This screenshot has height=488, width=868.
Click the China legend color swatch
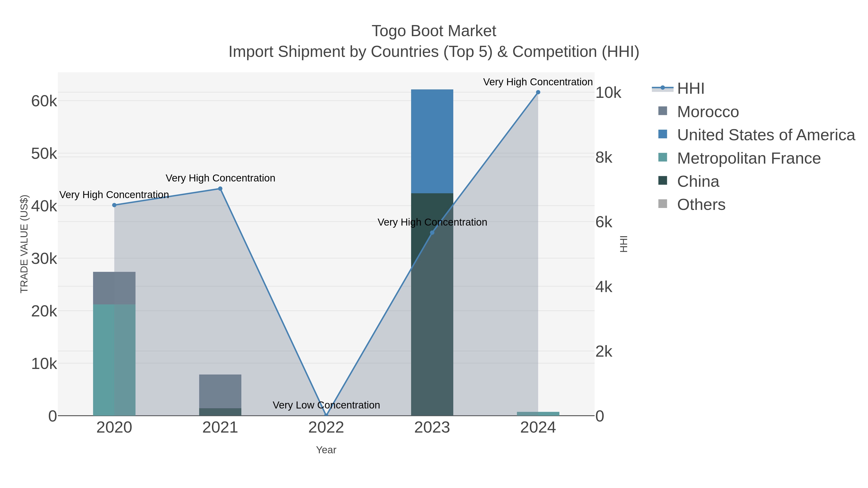pyautogui.click(x=663, y=180)
